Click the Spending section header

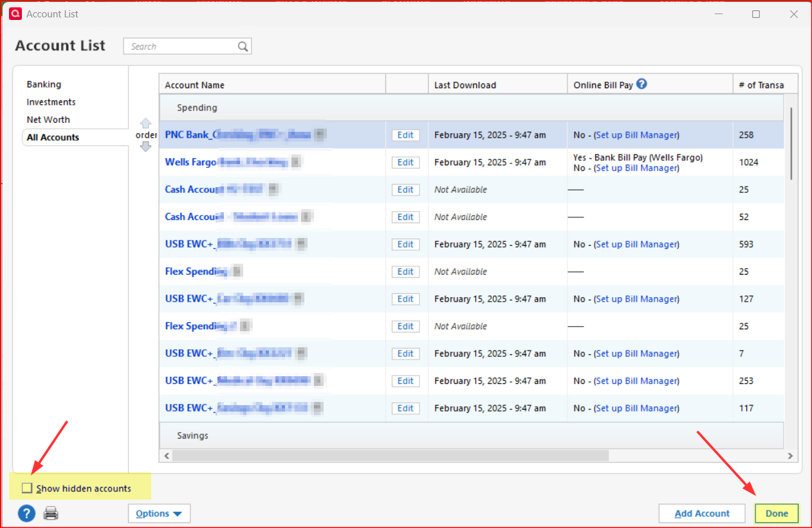(472, 107)
